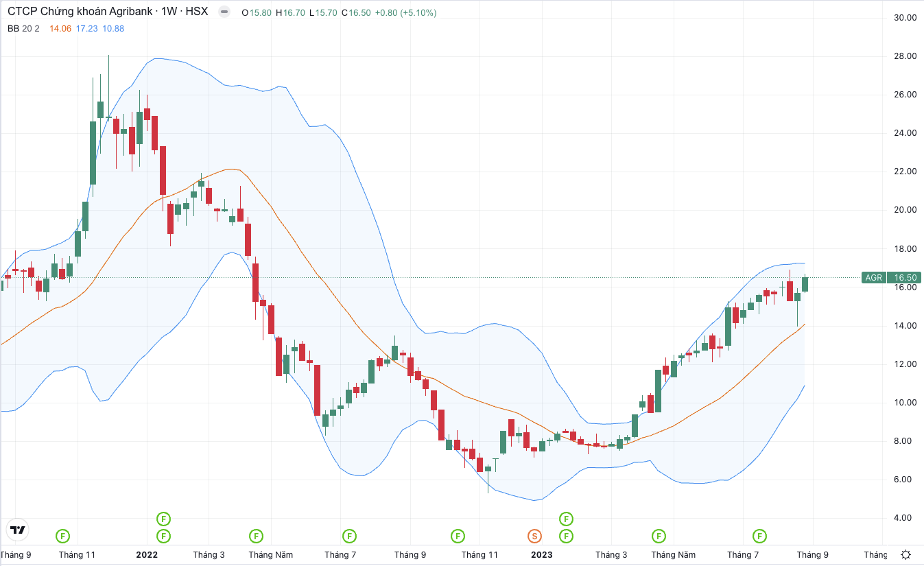Open the F event marker above Tháng Năm 2023
Image resolution: width=924 pixels, height=566 pixels.
(659, 535)
